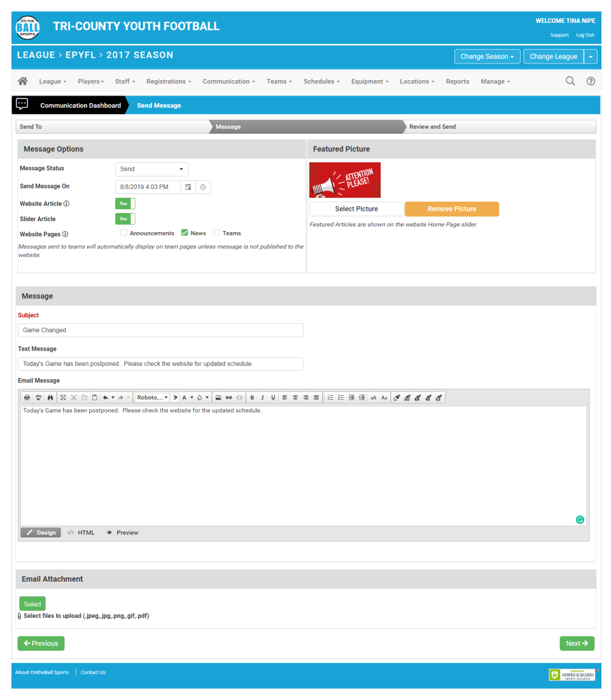
Task: Justify the email text
Action: [x=316, y=397]
